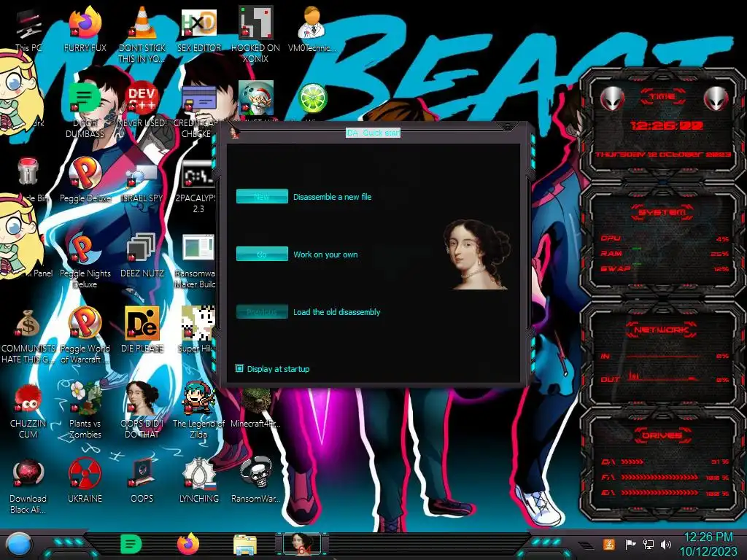Open the FURRY FUX Firefox shortcut

click(85, 23)
